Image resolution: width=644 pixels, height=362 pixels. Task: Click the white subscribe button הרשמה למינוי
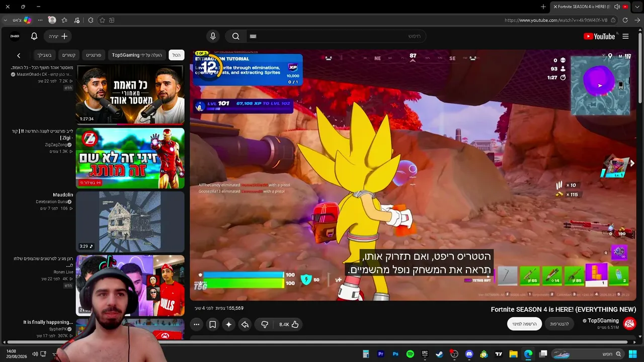524,324
